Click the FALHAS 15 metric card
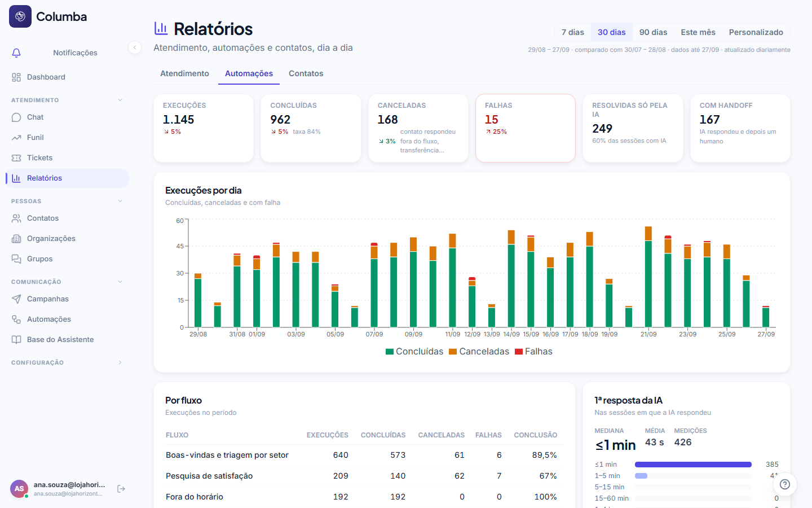Image resolution: width=812 pixels, height=508 pixels. click(x=526, y=128)
